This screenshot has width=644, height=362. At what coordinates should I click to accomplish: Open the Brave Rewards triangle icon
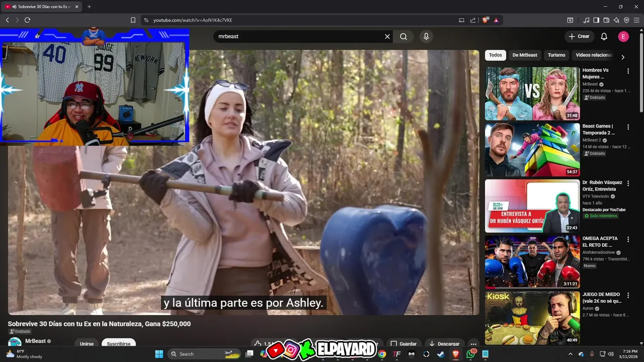tap(496, 20)
